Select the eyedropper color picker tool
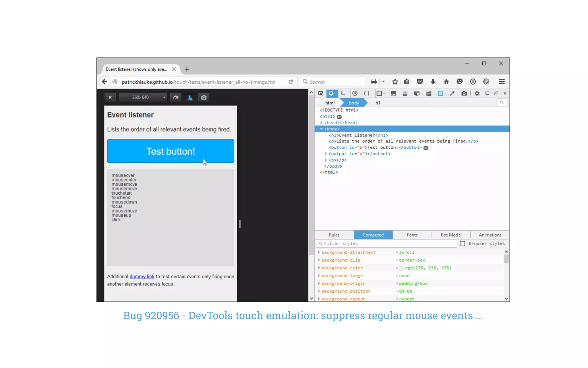The width and height of the screenshot is (588, 368). pyautogui.click(x=452, y=93)
